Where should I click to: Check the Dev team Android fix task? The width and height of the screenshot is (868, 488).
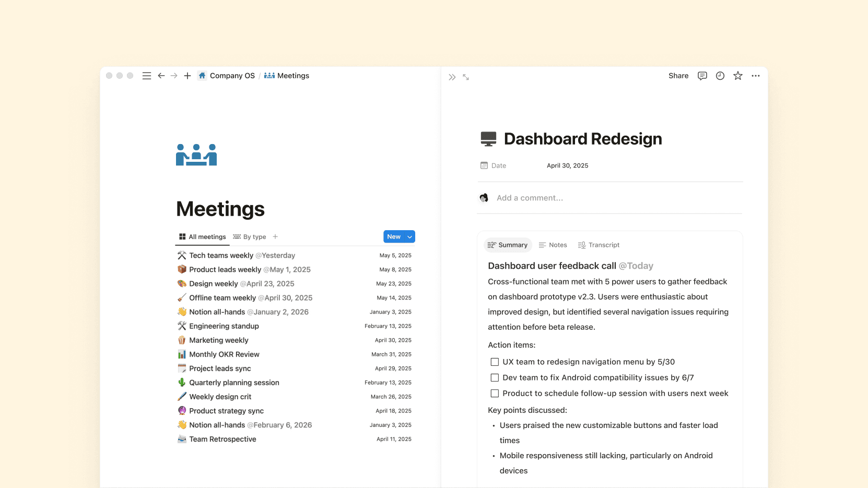(494, 377)
